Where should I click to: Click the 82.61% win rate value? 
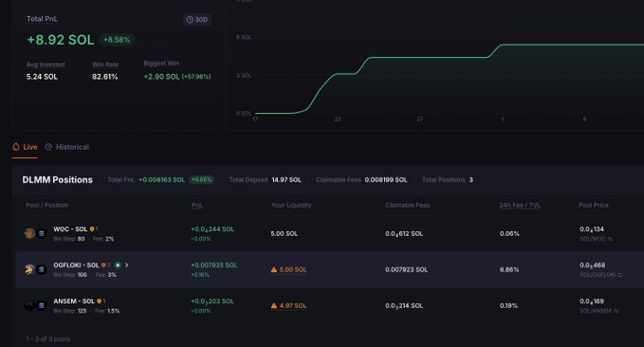point(104,77)
